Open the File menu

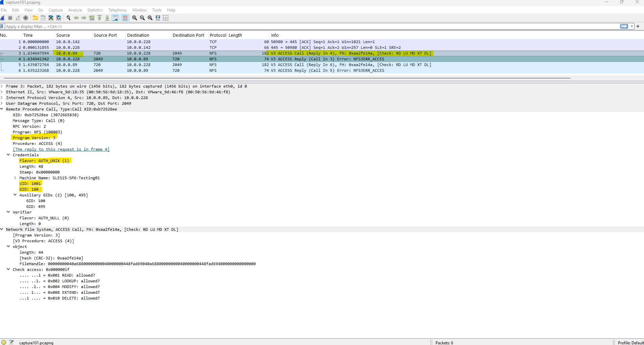(x=4, y=10)
